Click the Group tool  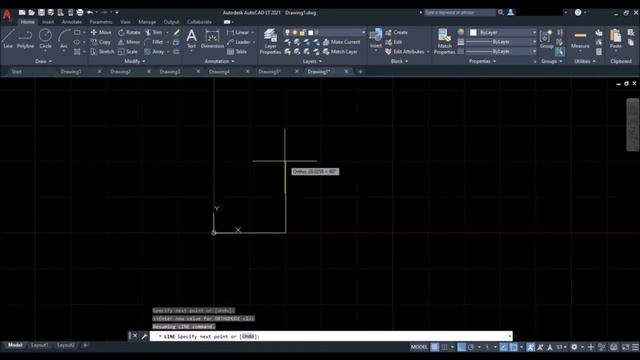pos(547,39)
